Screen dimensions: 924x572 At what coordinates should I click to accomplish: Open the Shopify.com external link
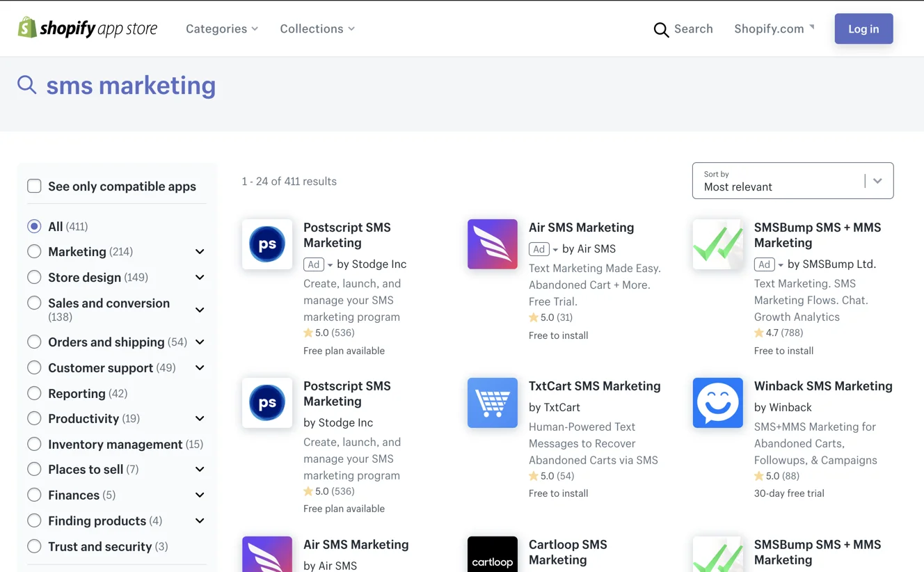pyautogui.click(x=773, y=29)
